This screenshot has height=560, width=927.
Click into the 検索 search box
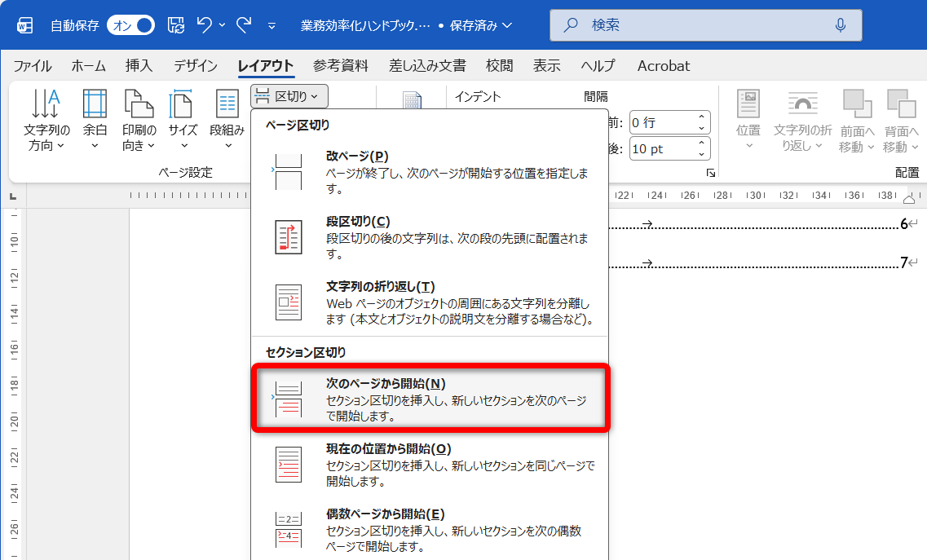click(x=705, y=24)
